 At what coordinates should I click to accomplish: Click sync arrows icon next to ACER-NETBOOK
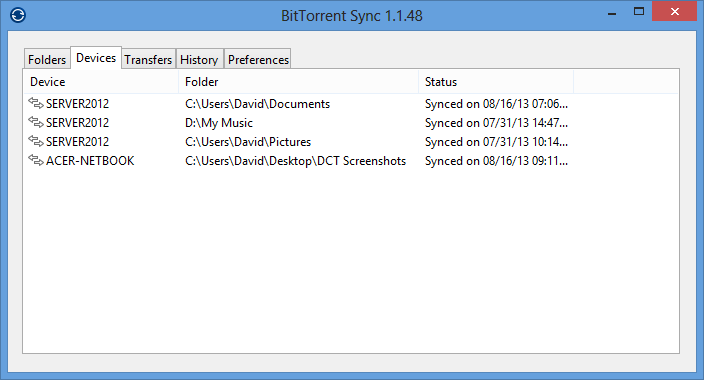[36, 160]
